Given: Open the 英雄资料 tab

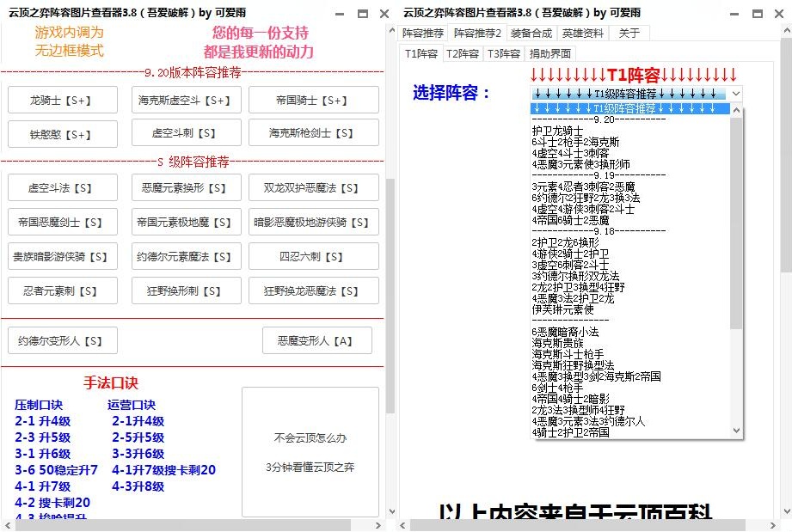Looking at the screenshot, I should click(583, 34).
